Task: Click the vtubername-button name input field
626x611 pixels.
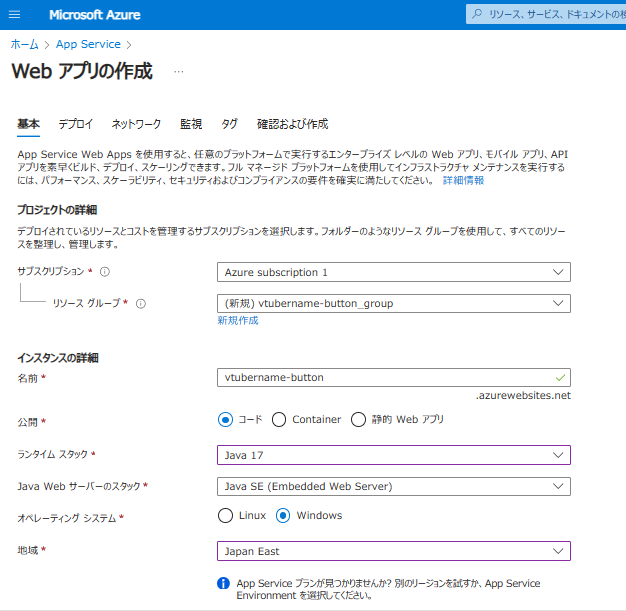Action: coord(394,377)
